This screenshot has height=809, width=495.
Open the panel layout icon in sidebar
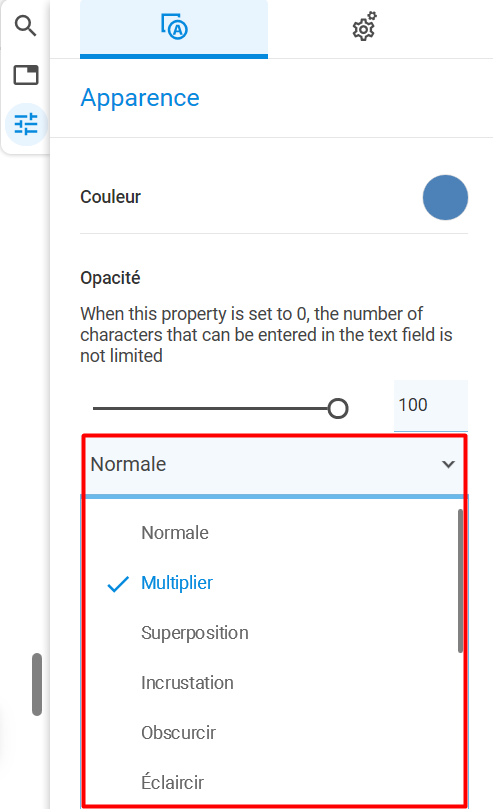(26, 75)
